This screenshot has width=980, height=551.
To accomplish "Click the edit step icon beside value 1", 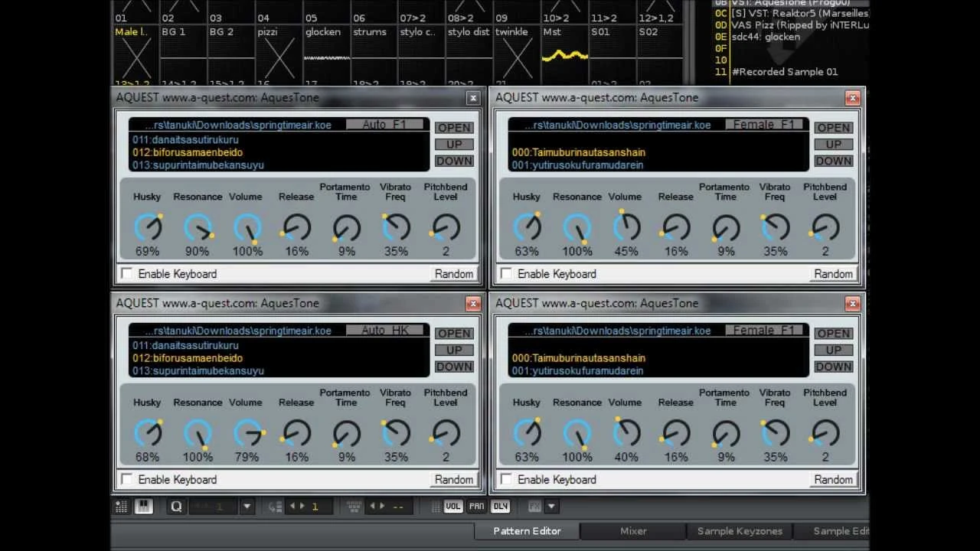I will pos(275,506).
